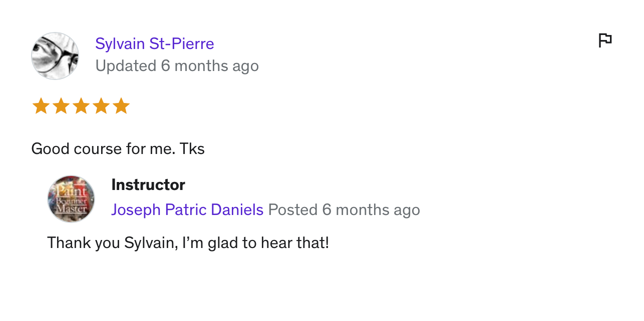
Task: Click the report flag icon
Action: [x=605, y=40]
